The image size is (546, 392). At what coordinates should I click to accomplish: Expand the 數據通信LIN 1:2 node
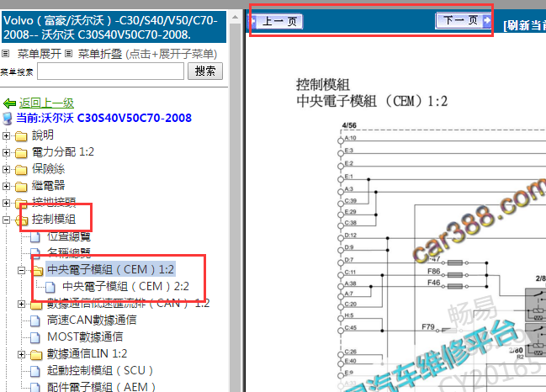coord(21,354)
